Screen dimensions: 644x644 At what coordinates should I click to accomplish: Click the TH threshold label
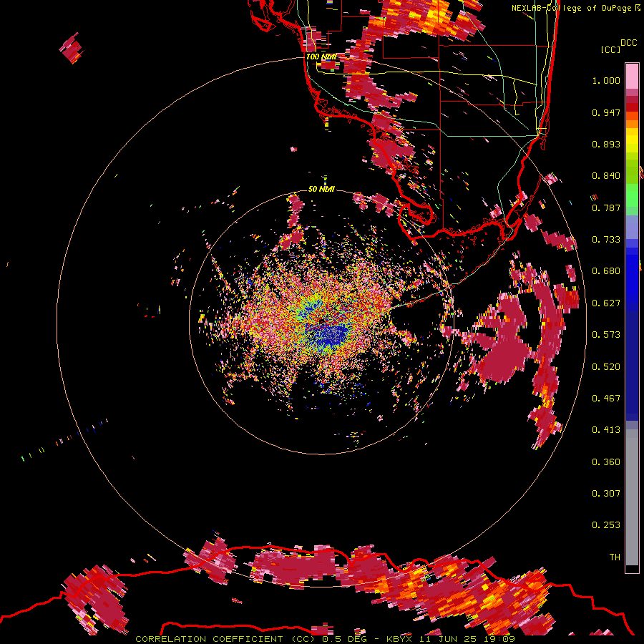tap(615, 557)
